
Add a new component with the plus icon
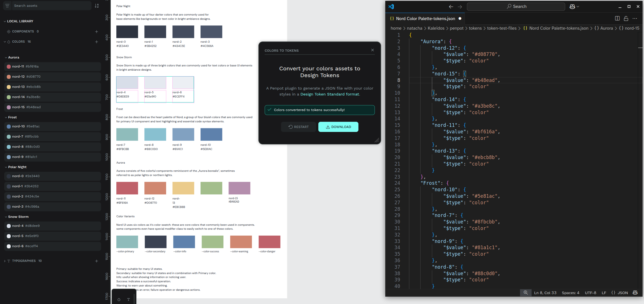pyautogui.click(x=97, y=31)
